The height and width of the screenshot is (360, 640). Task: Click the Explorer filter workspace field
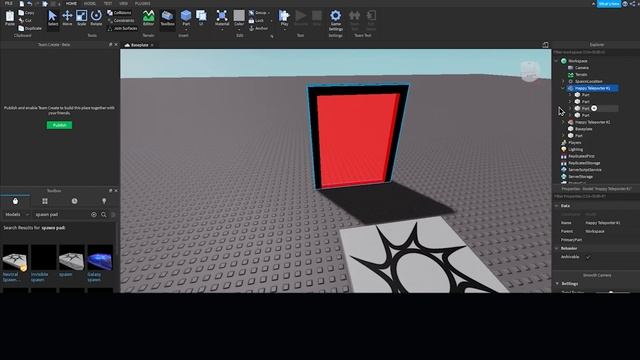point(596,52)
